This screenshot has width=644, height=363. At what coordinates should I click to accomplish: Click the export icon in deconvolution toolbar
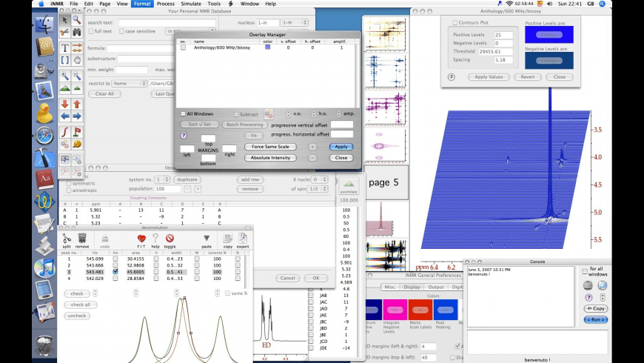click(x=243, y=239)
